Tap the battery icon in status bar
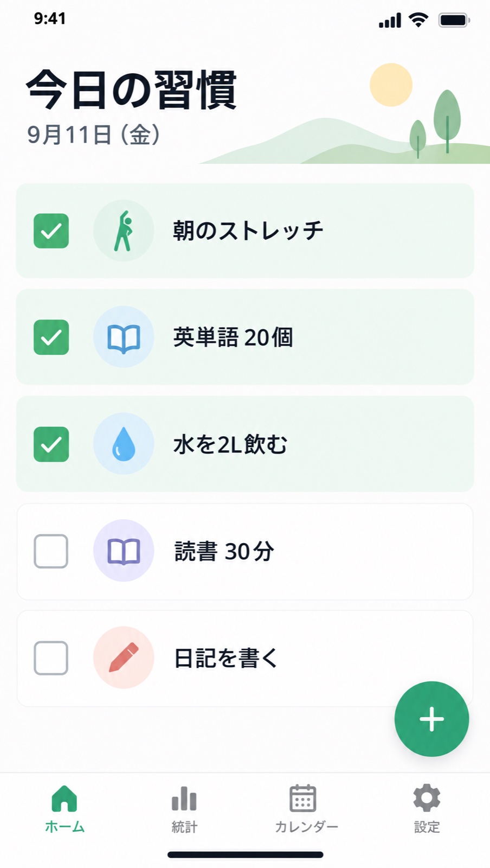The image size is (490, 868). (454, 21)
